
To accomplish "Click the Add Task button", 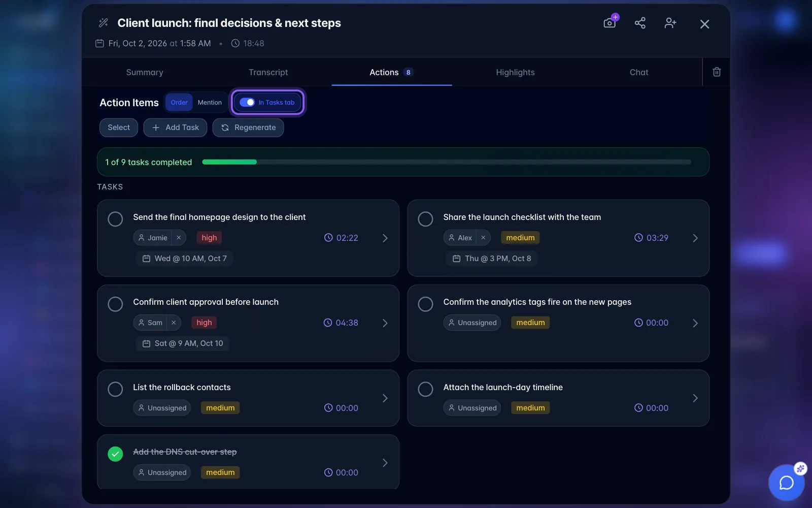I will [x=175, y=128].
